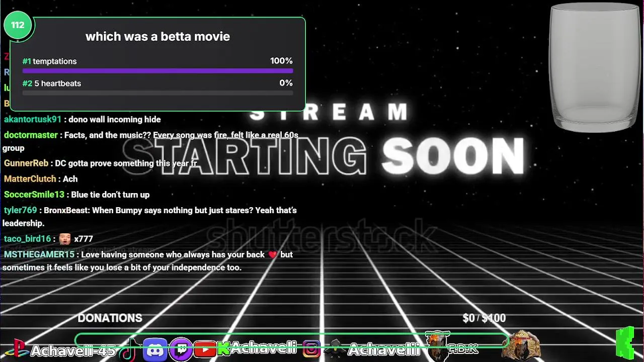
Task: Click the lion emblem next to F.B.K
Action: (437, 346)
